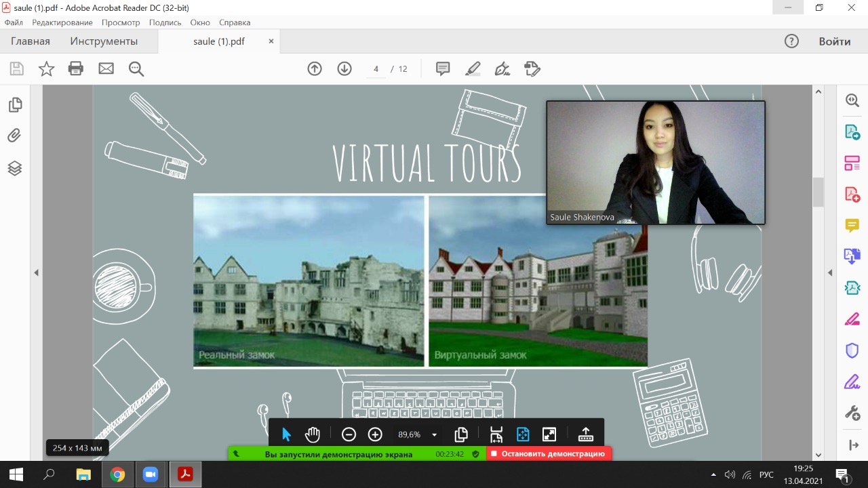Screen dimensions: 868x488
Task: Switch the РУС keyboard language indicator
Action: 766,474
